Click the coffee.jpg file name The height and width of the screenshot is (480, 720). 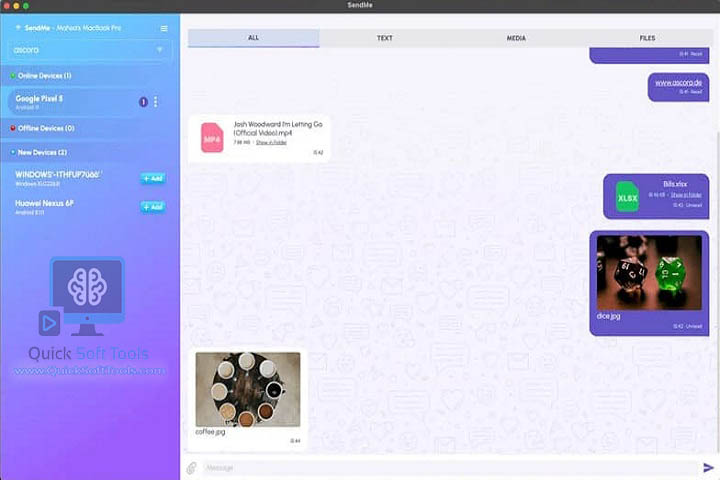click(x=210, y=432)
